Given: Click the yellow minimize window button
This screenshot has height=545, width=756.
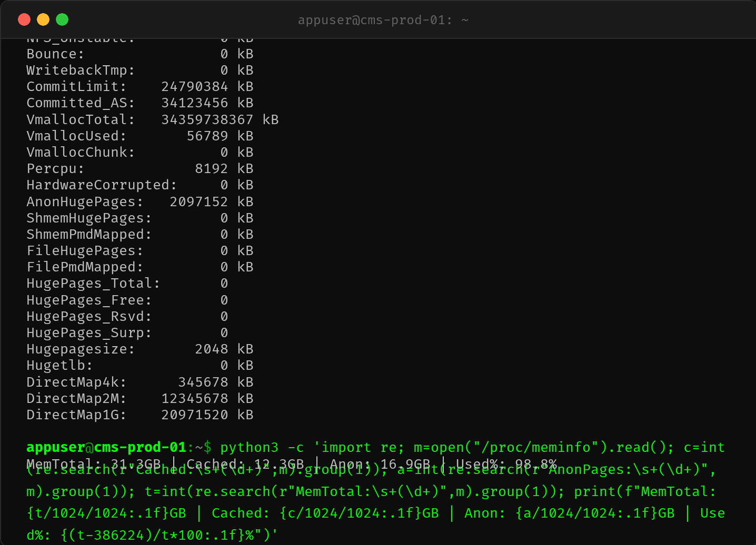Looking at the screenshot, I should pyautogui.click(x=43, y=19).
